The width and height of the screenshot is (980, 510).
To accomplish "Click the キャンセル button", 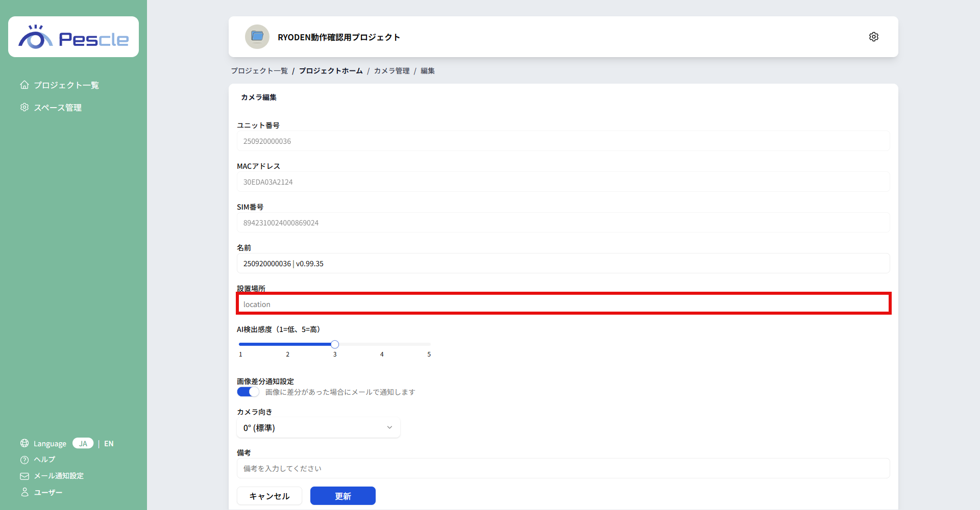I will [269, 495].
